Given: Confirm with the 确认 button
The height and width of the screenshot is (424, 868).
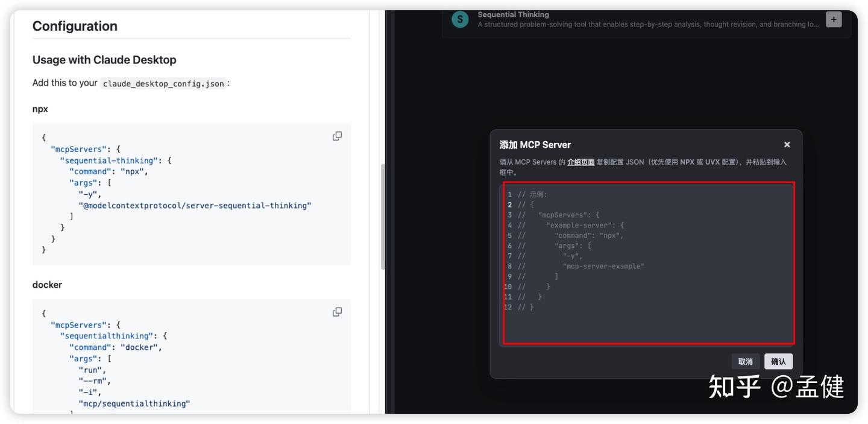Looking at the screenshot, I should point(778,361).
